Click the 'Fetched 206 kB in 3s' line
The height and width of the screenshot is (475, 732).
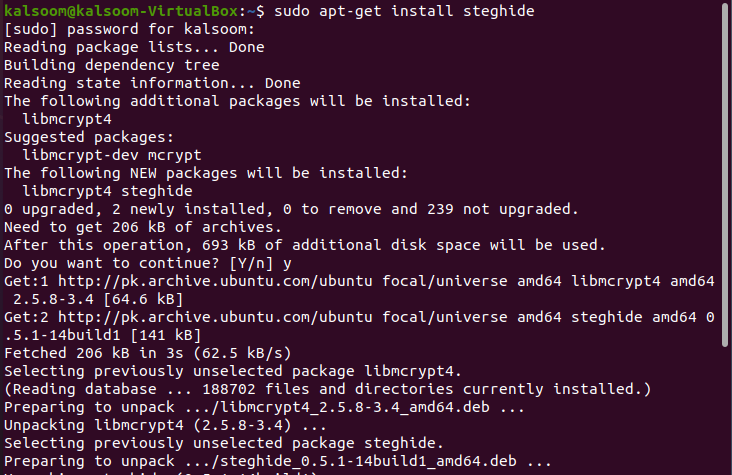(148, 353)
